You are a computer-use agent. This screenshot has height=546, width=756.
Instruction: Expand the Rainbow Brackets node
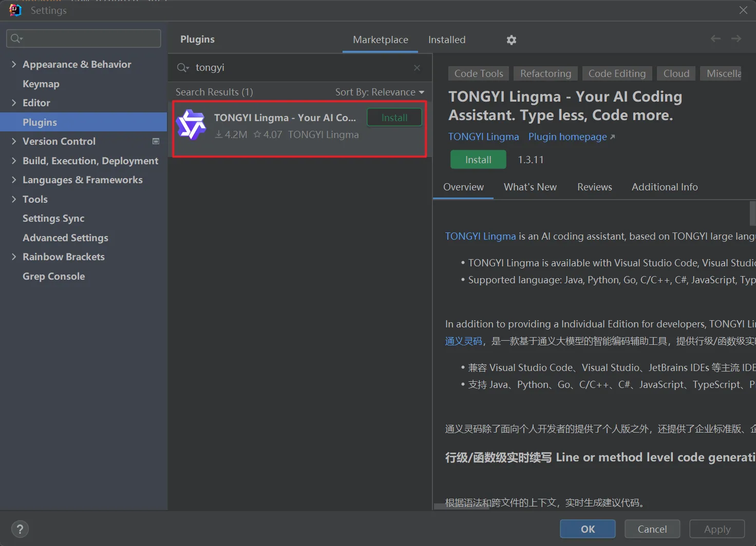14,257
